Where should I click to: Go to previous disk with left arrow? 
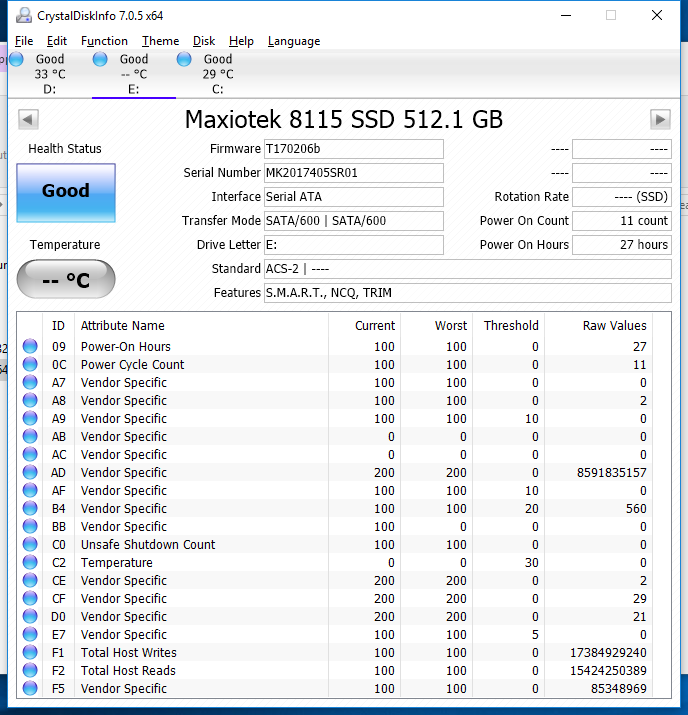[28, 120]
